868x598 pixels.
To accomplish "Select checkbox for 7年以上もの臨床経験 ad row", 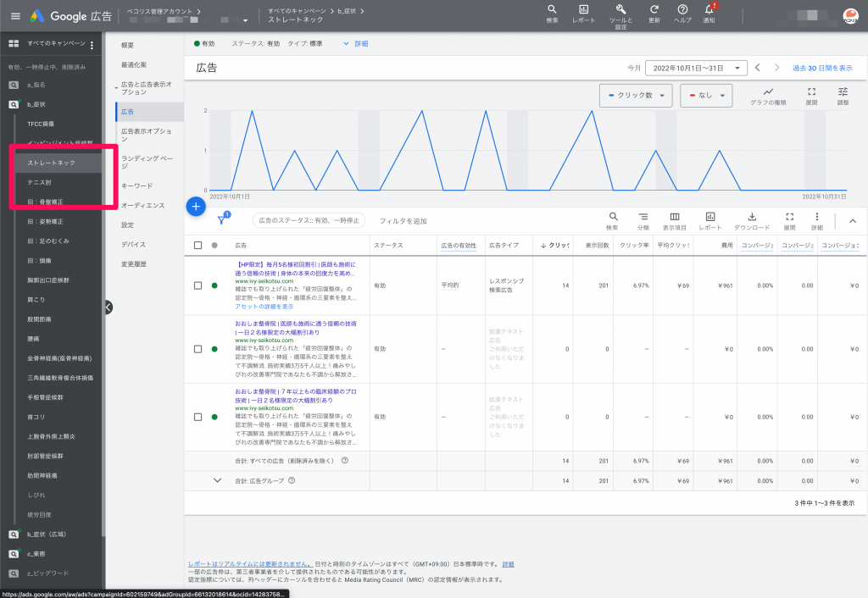I will tap(198, 417).
